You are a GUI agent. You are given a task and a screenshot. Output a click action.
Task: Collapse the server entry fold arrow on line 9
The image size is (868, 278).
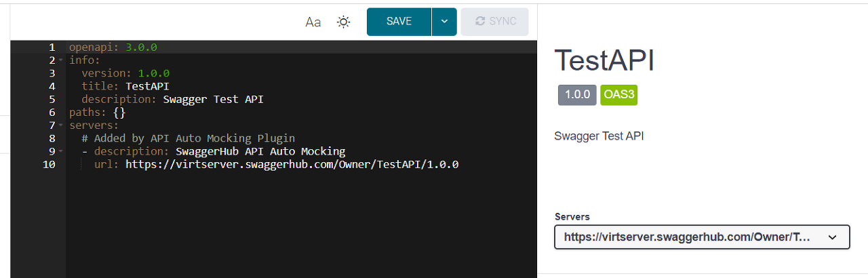tap(61, 151)
